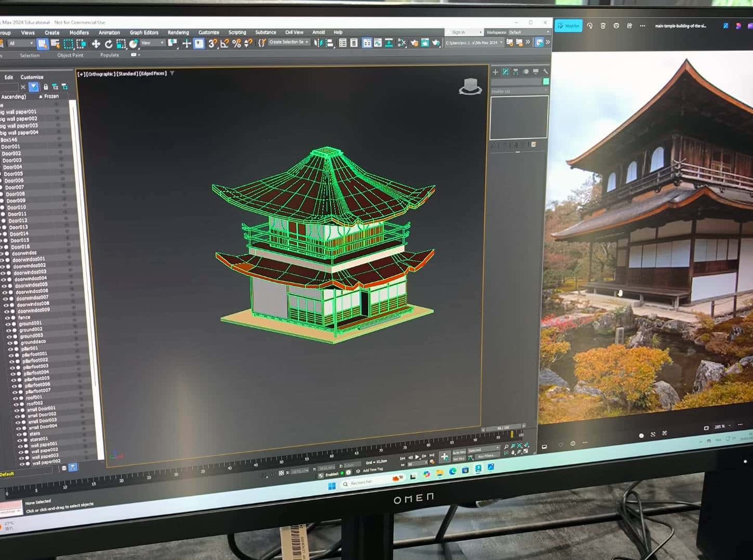Open the Workspaces Default dropdown

[529, 32]
